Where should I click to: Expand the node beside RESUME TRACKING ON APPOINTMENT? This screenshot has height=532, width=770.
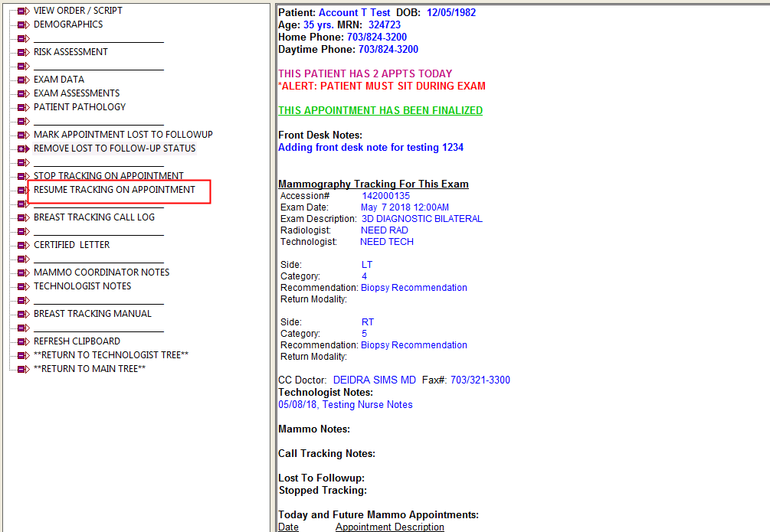click(23, 191)
